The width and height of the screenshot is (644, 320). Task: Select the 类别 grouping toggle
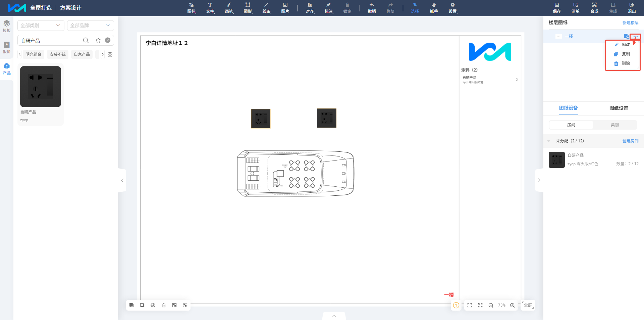615,125
